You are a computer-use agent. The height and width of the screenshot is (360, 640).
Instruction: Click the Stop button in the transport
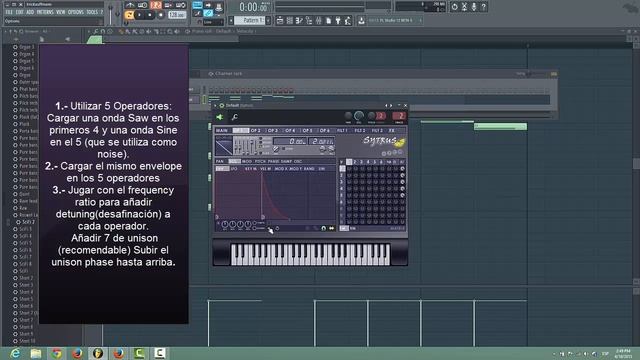coord(150,15)
